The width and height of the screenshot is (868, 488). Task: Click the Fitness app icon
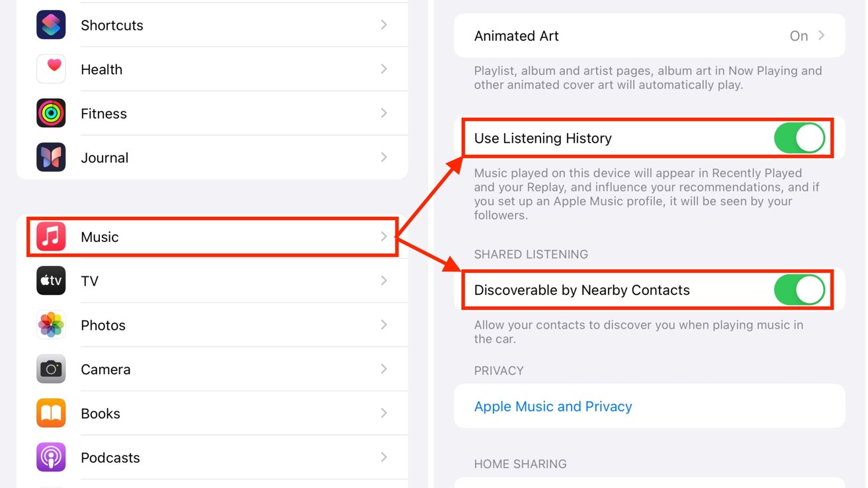point(51,113)
